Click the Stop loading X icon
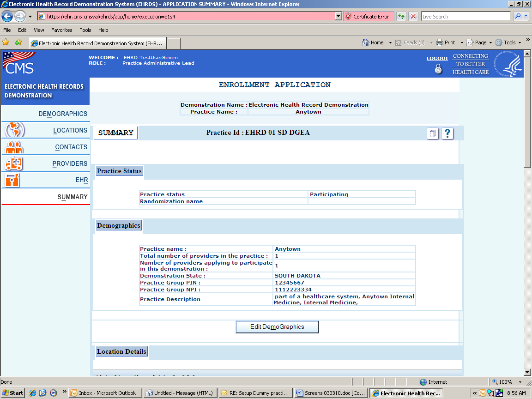 [x=413, y=16]
